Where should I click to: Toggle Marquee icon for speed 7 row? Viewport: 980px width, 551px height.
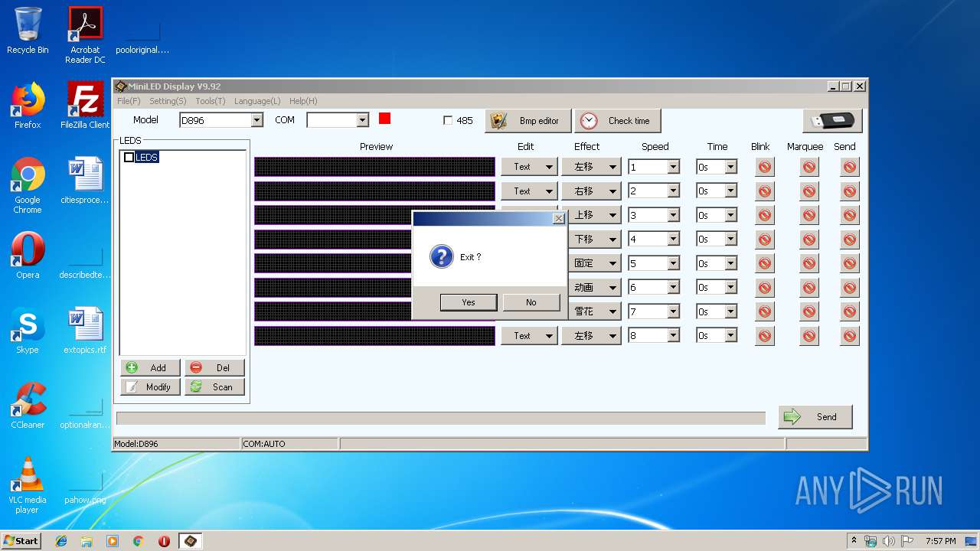coord(809,311)
